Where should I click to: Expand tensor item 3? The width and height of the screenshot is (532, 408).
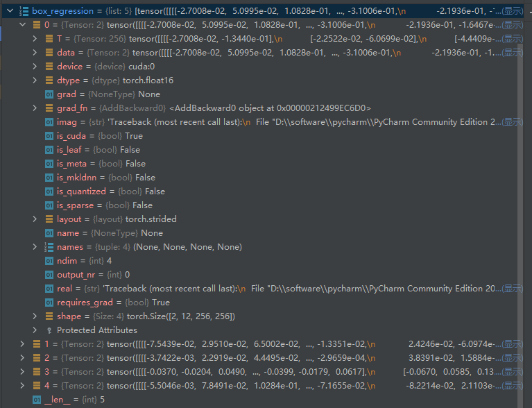(x=22, y=372)
